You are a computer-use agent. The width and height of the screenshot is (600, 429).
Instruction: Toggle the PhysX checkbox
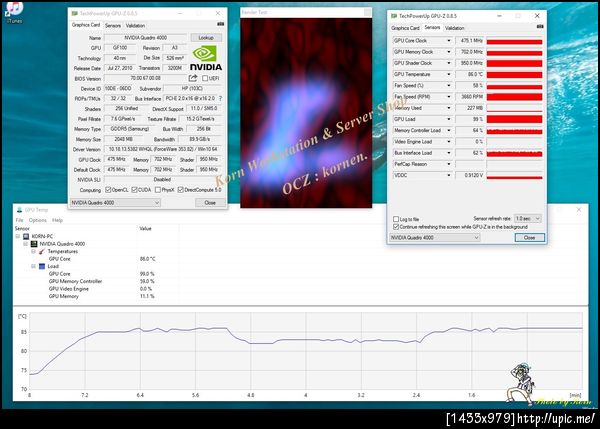coord(158,190)
